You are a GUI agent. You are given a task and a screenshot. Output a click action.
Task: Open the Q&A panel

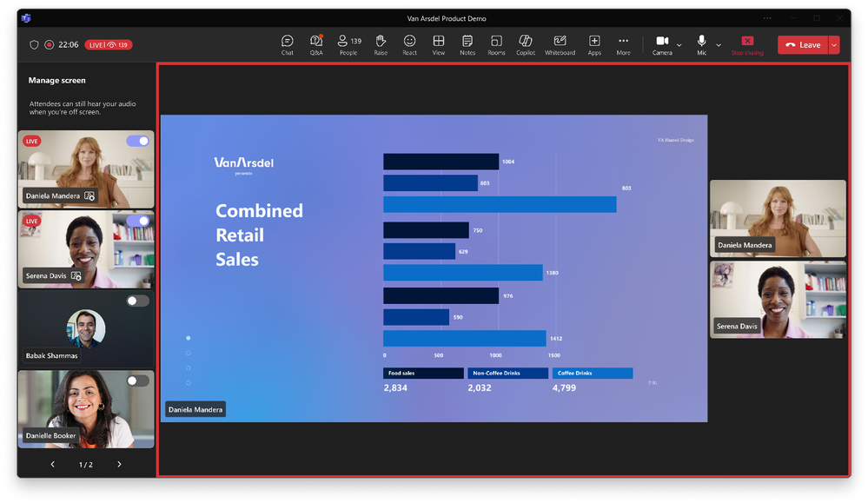click(x=316, y=45)
